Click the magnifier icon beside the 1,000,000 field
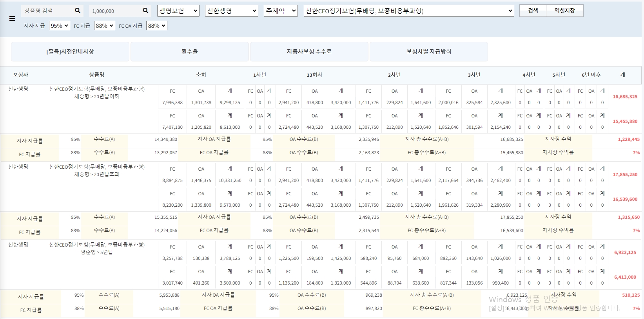Image resolution: width=644 pixels, height=319 pixels. click(145, 11)
